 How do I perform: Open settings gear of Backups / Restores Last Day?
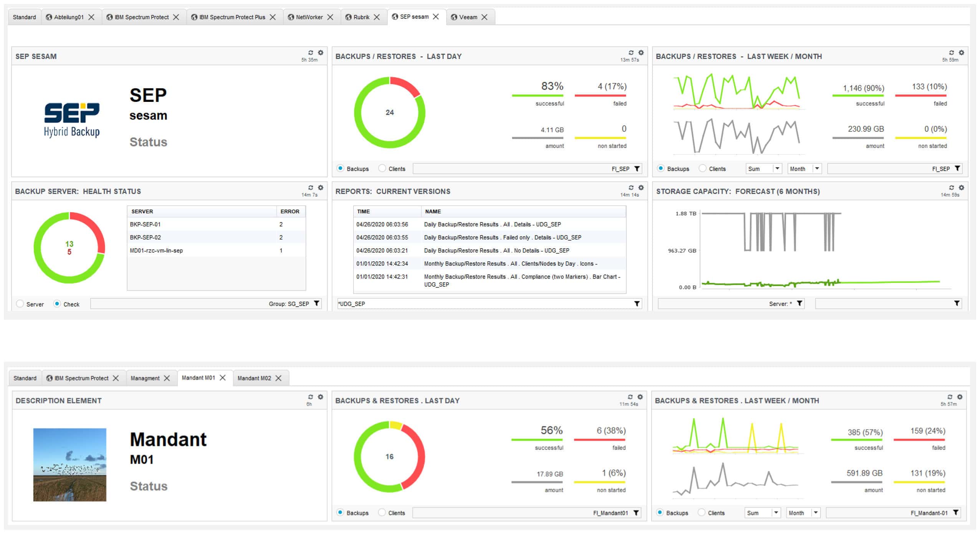coord(641,53)
